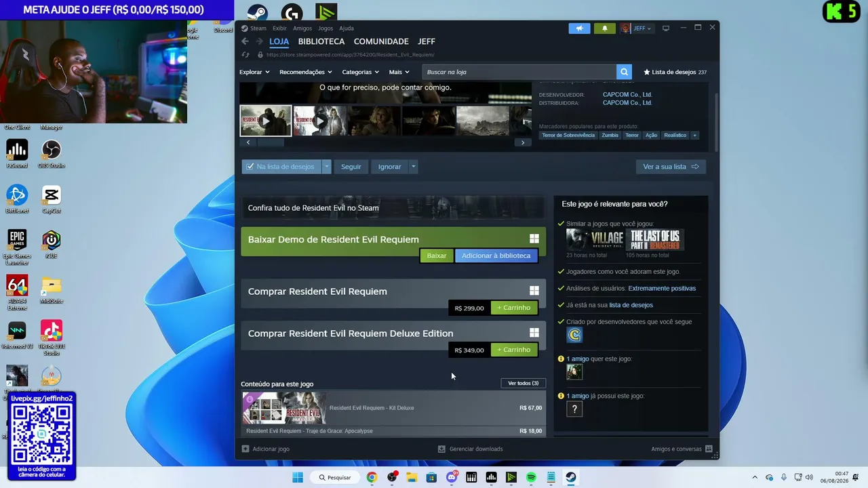The height and width of the screenshot is (488, 868).
Task: Go back with the Steam back arrow
Action: (245, 41)
